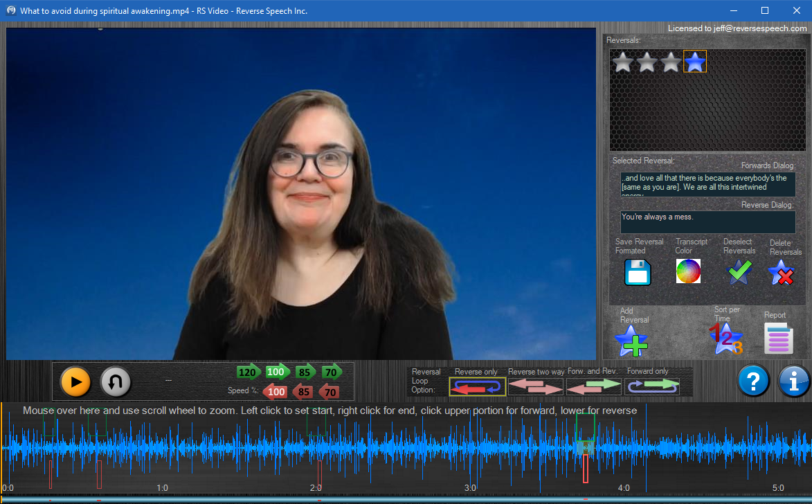Deselect reversals with the green check icon

[x=739, y=271]
